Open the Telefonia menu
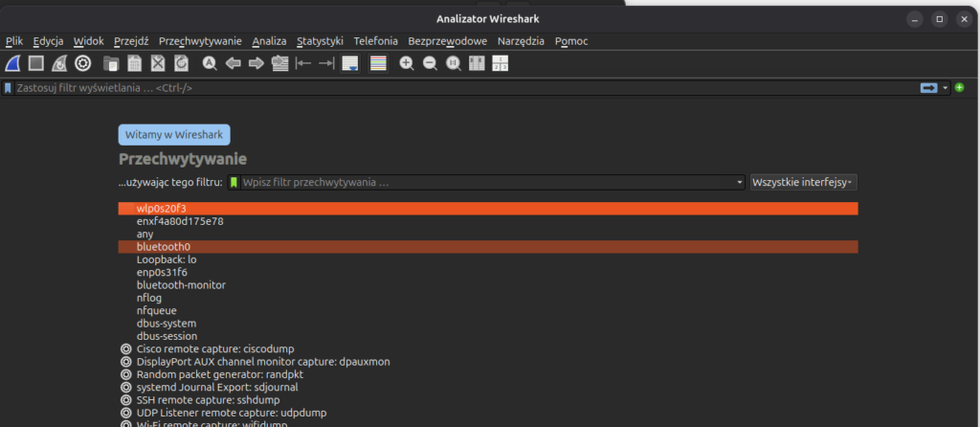Image resolution: width=980 pixels, height=427 pixels. (x=375, y=41)
